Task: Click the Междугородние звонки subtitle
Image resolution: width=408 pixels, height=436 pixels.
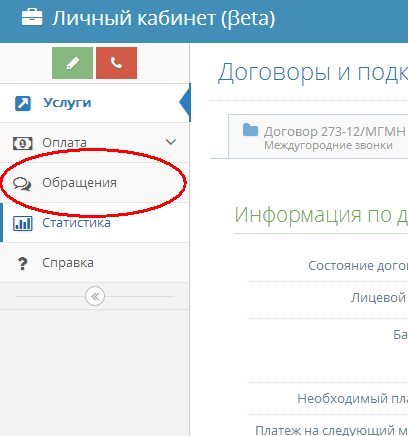Action: (328, 146)
